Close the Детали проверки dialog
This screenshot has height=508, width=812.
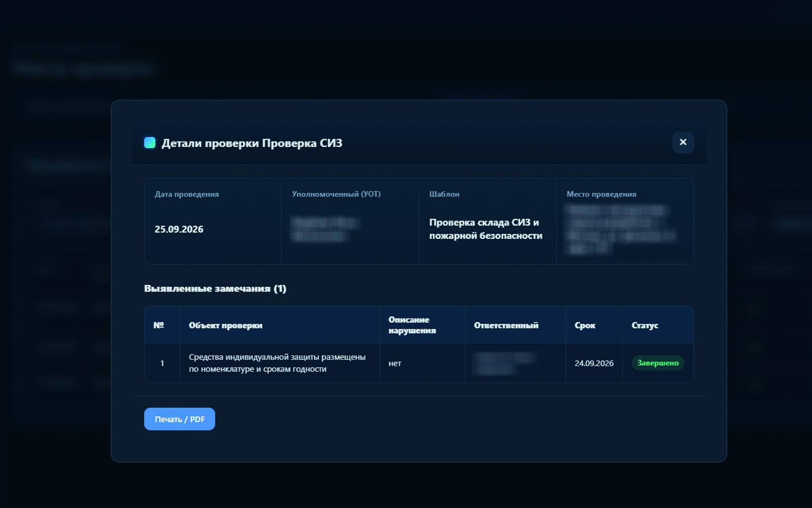[683, 142]
